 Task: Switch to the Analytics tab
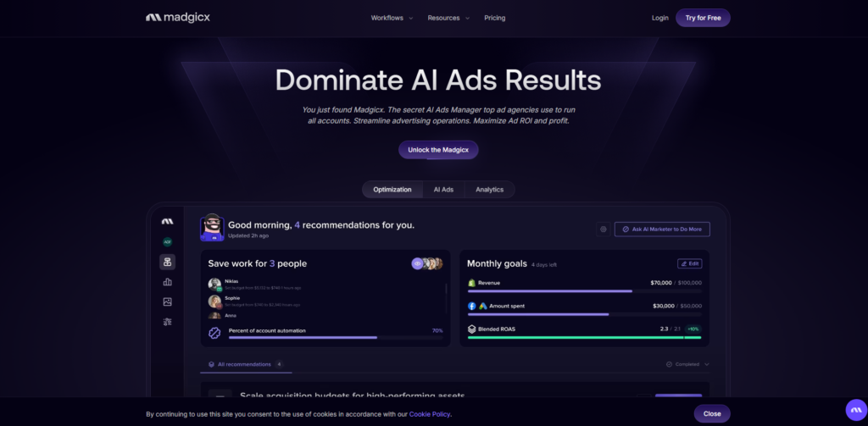tap(489, 189)
